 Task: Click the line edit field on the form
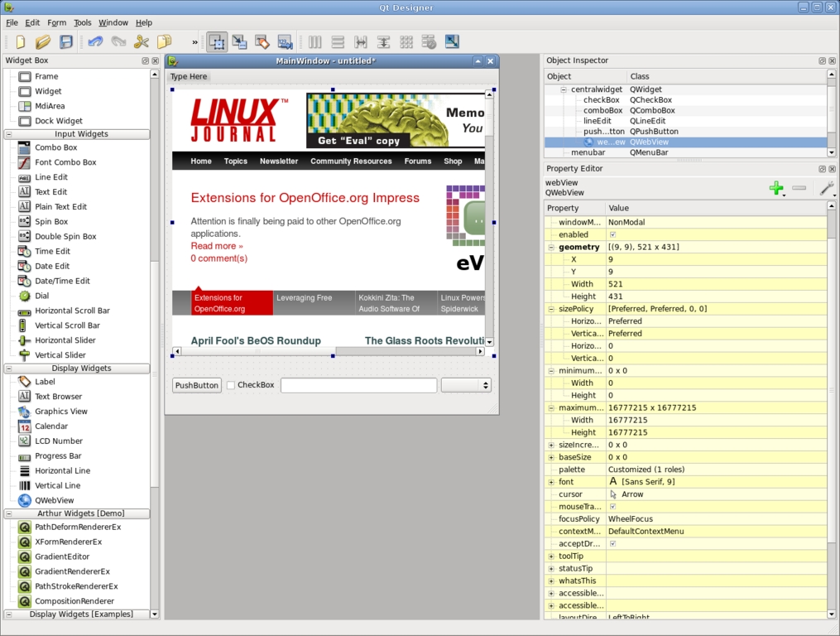click(x=358, y=385)
